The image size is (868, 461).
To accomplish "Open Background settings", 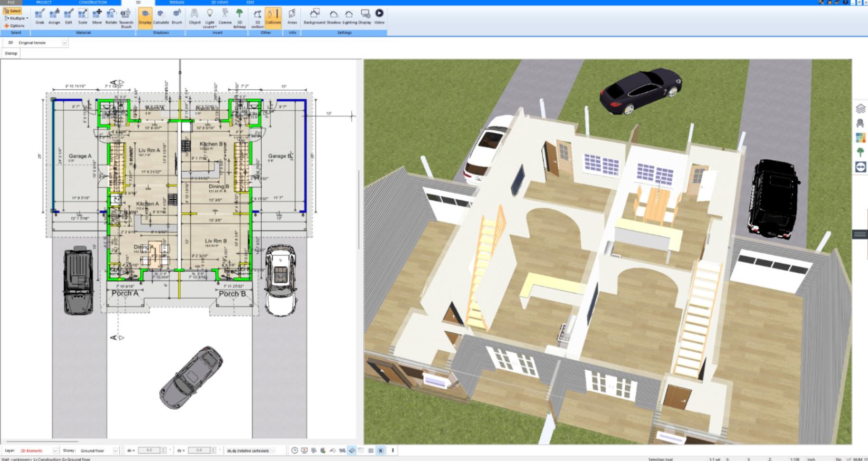I will point(314,16).
